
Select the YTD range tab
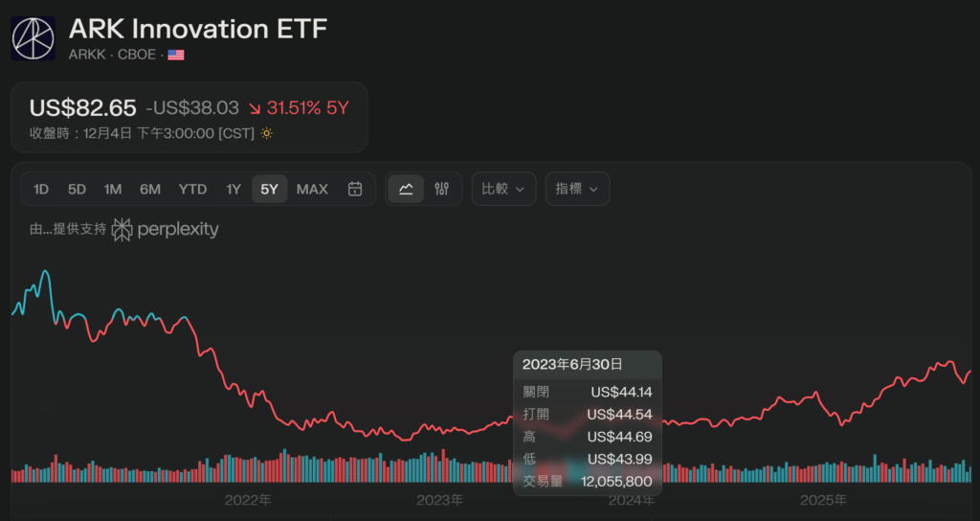click(192, 189)
